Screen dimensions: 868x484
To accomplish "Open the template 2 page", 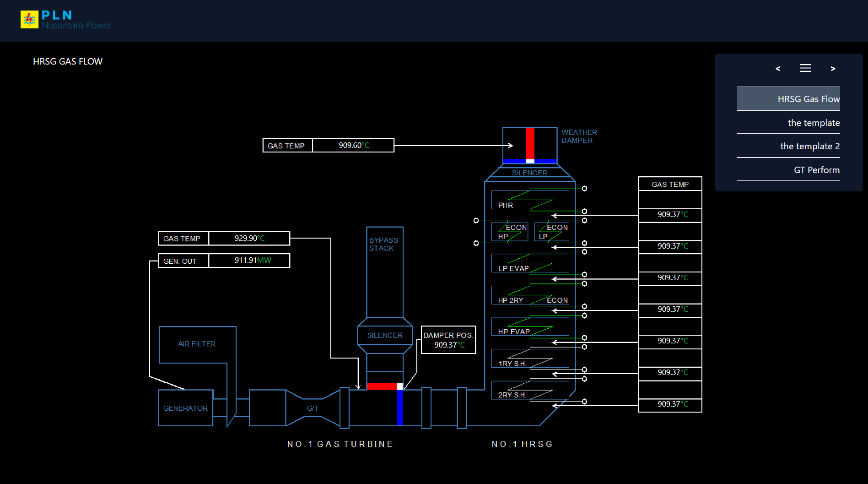I will point(788,146).
